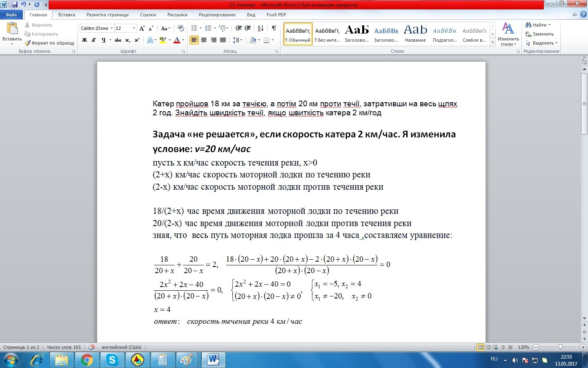Click the vertical scrollbar thumb

point(584,104)
